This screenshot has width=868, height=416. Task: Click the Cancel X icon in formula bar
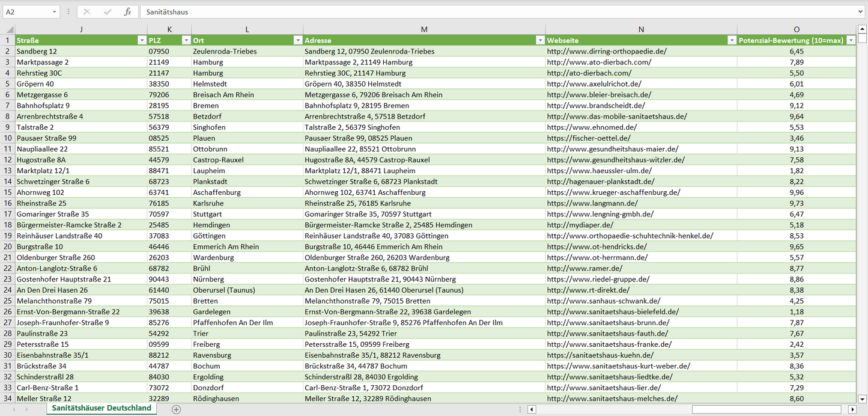tap(87, 11)
